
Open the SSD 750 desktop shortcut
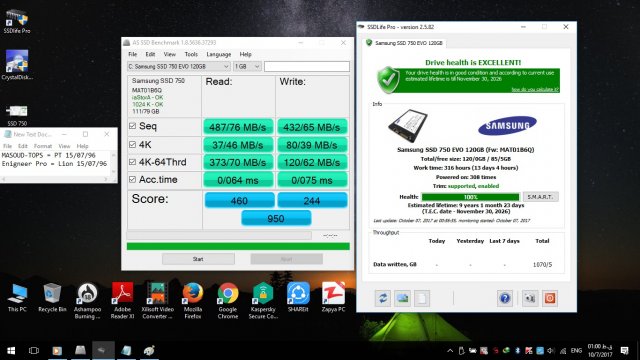(x=17, y=115)
